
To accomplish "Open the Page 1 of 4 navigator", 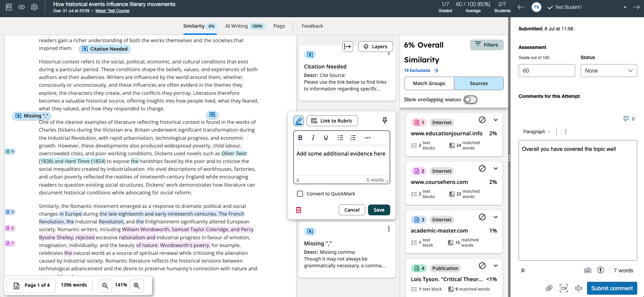I will [x=32, y=286].
